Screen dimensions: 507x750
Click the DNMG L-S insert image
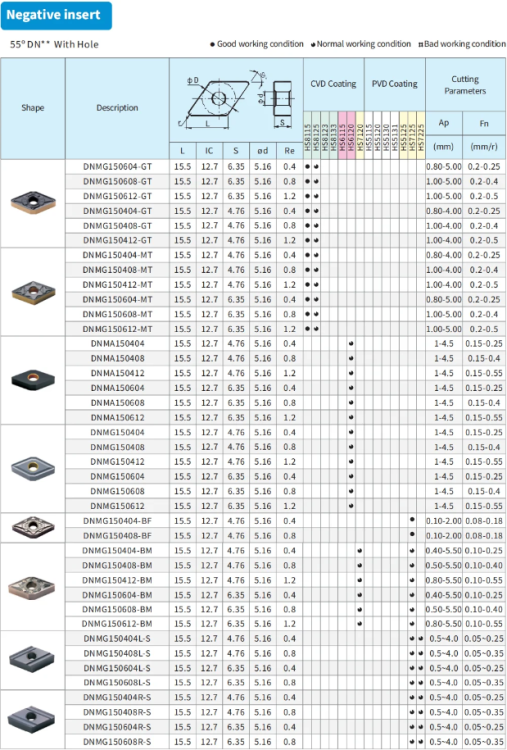[32, 659]
